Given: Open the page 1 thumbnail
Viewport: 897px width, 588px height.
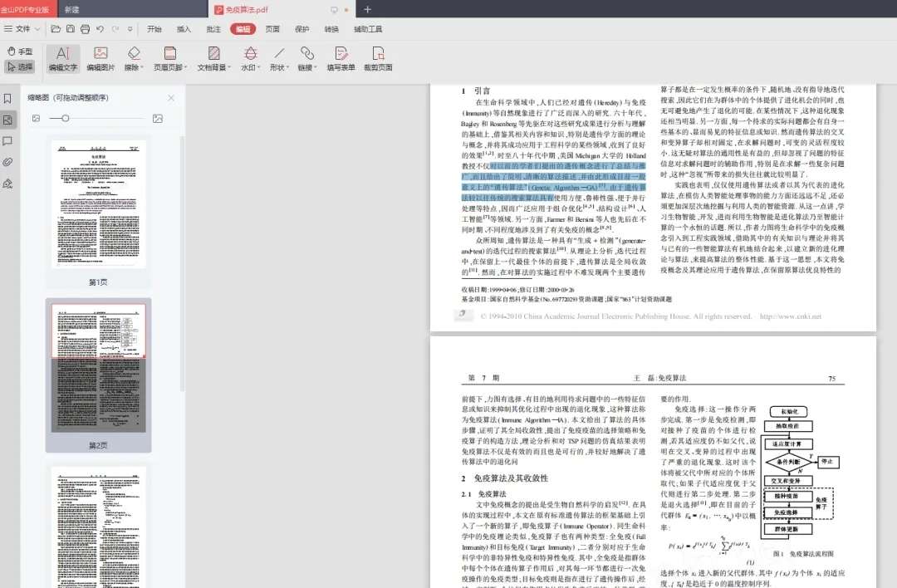Looking at the screenshot, I should [98, 204].
